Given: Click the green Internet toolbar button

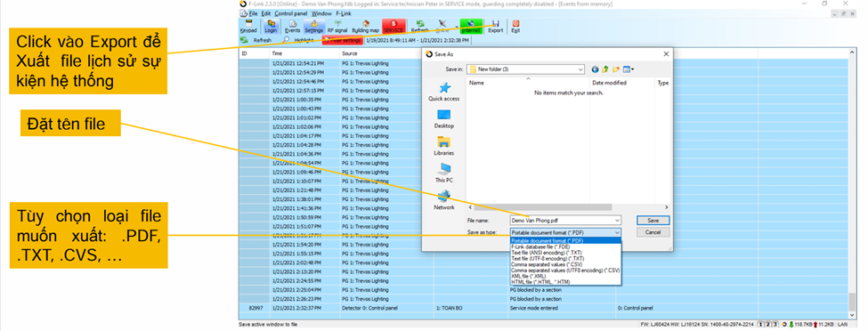Looking at the screenshot, I should [x=471, y=26].
